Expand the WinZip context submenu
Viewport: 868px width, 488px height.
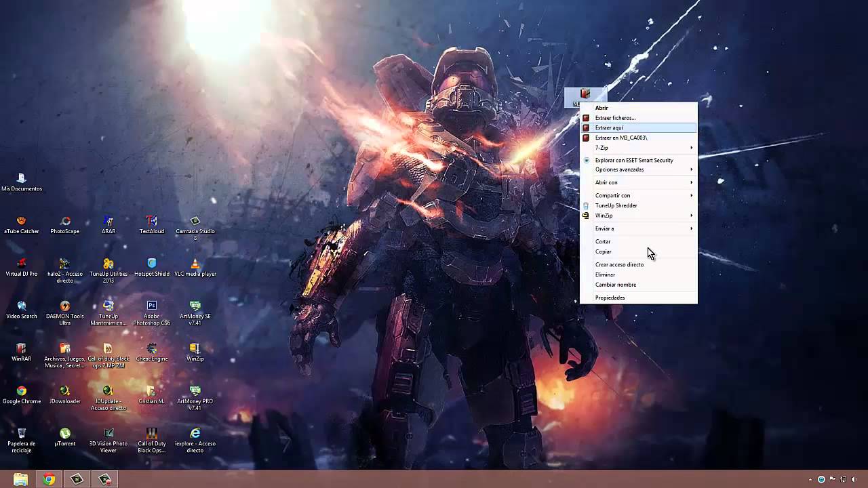638,216
